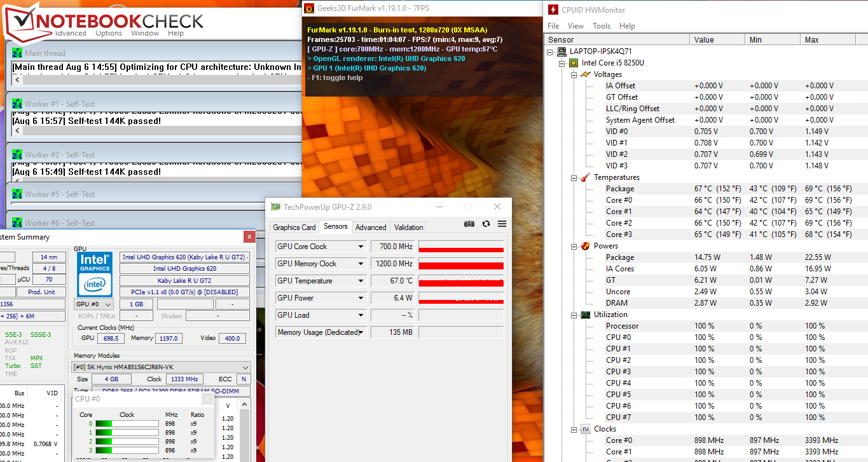Switch to the Graphics Card tab in GPU-Z
The image size is (868, 462).
294,228
